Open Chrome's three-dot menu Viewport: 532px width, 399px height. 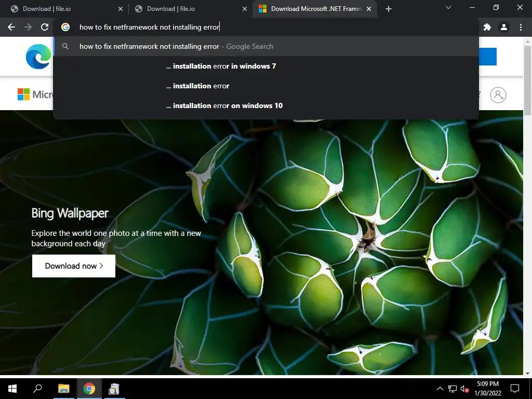pyautogui.click(x=521, y=27)
